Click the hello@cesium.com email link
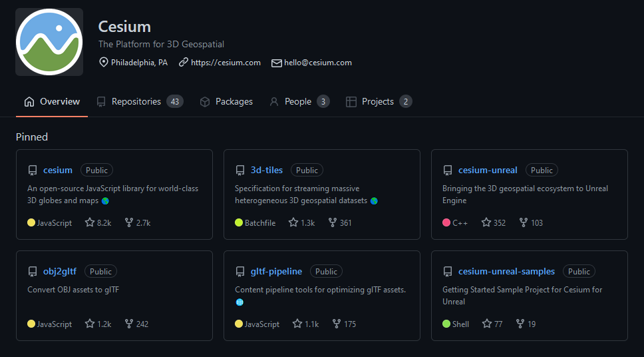The image size is (644, 357). click(x=317, y=63)
